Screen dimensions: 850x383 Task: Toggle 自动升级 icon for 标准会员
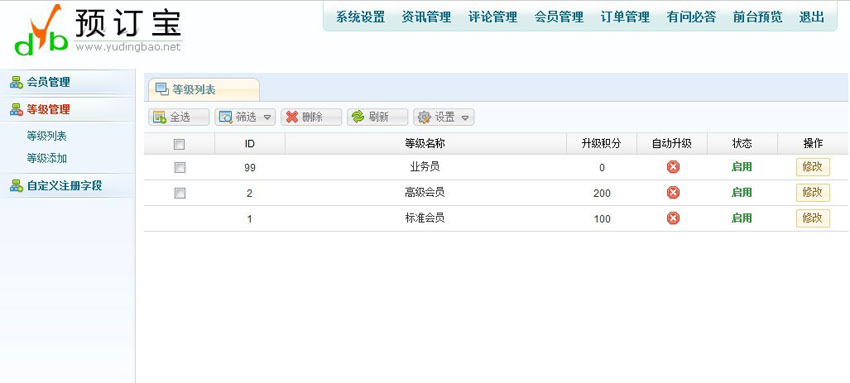pos(673,218)
